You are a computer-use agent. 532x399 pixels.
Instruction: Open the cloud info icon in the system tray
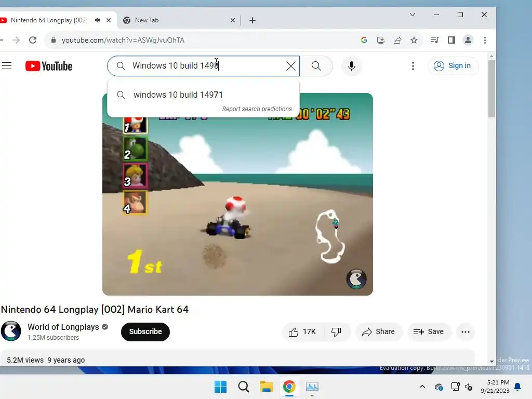pyautogui.click(x=438, y=387)
